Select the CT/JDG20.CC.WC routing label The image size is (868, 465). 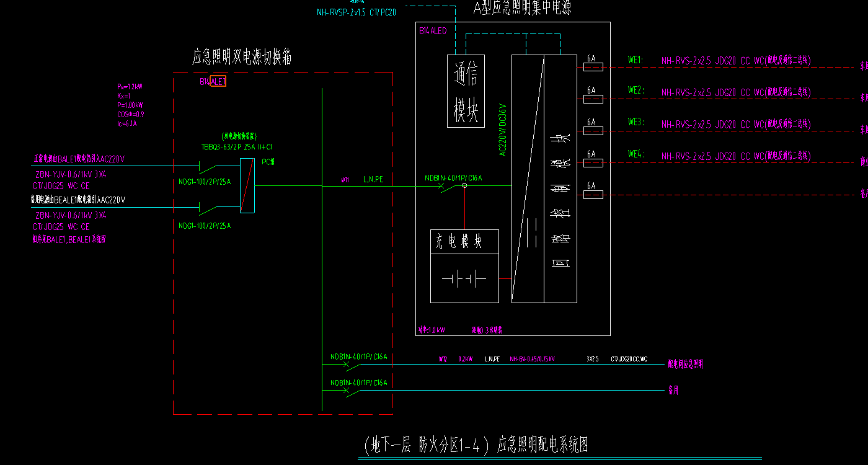coord(629,358)
